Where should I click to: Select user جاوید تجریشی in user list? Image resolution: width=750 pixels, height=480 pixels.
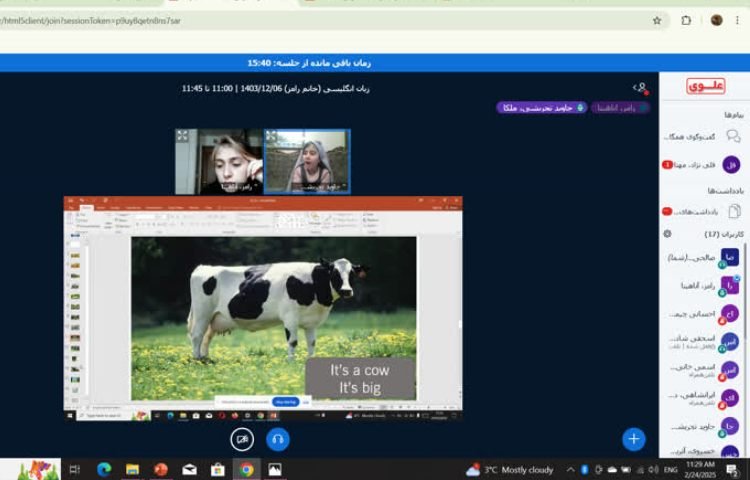click(702, 426)
